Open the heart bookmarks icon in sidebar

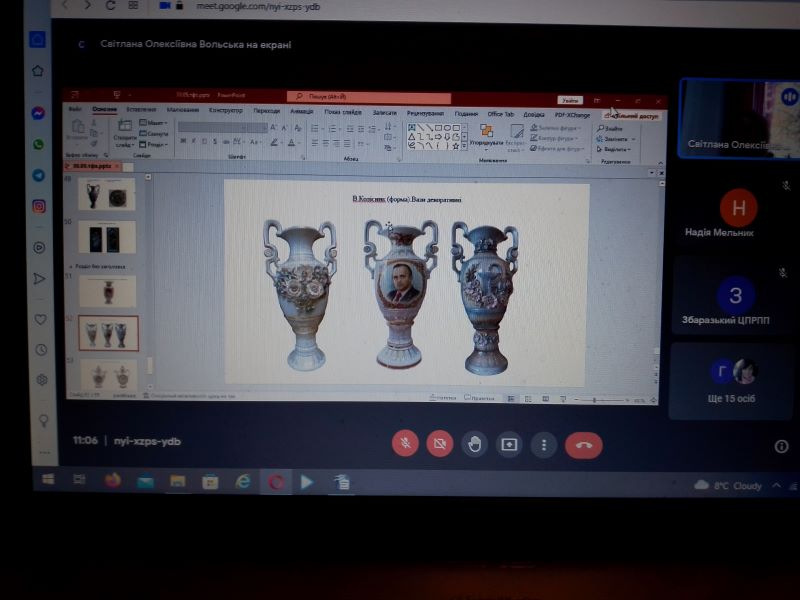tap(40, 319)
